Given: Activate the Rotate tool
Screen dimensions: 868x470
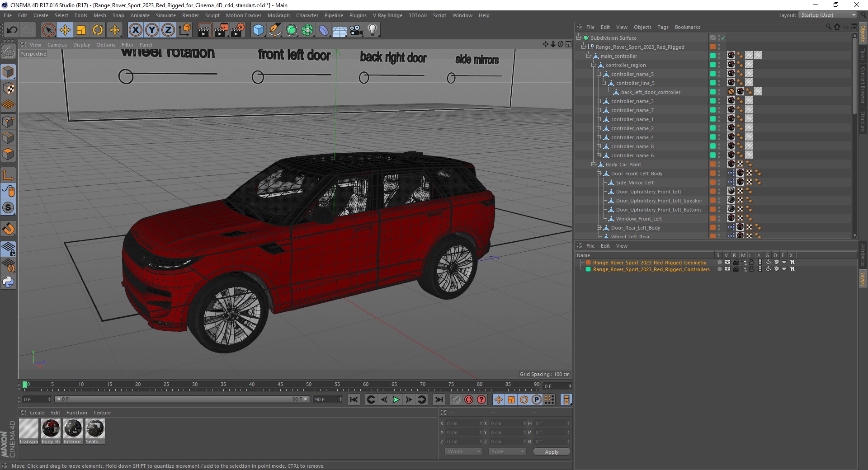Looking at the screenshot, I should [x=98, y=30].
